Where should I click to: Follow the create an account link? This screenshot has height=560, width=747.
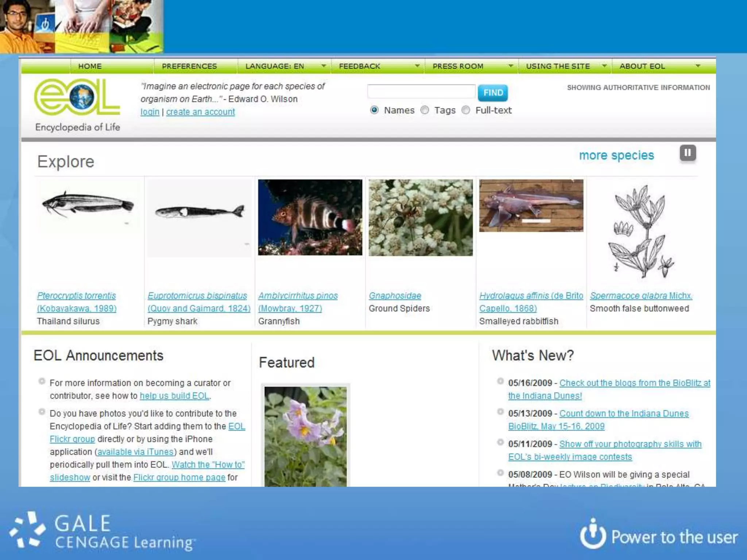(x=200, y=112)
